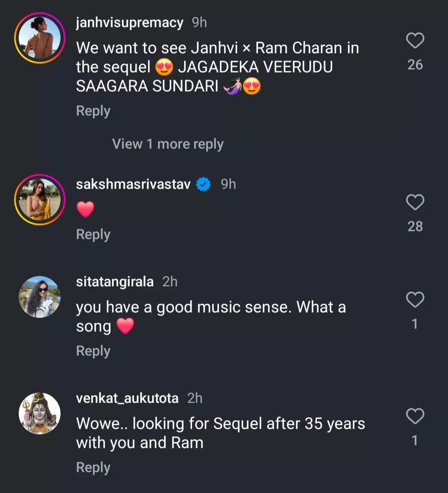Screen dimensions: 448x493
Task: Like janhvisupremacy's comment with the heart
Action: [415, 41]
